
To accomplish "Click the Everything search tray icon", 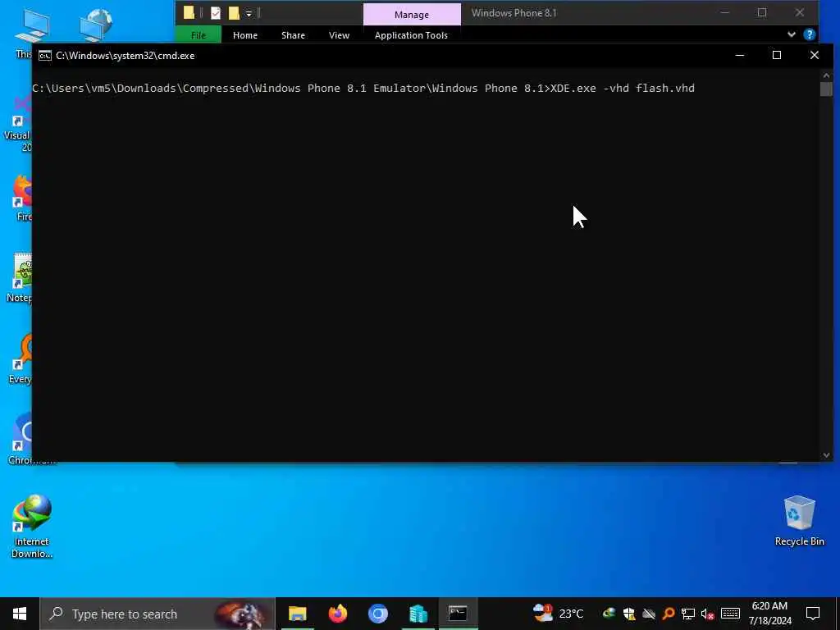I will [x=668, y=614].
